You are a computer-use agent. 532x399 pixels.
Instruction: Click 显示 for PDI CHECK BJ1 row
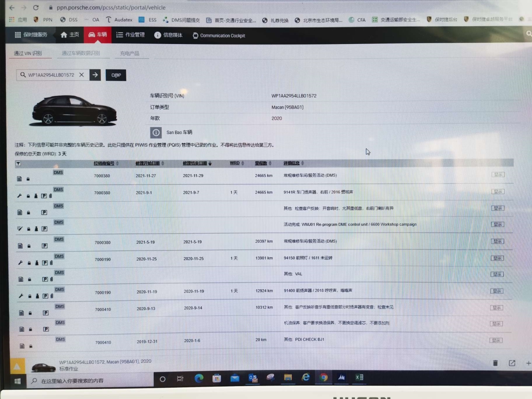pyautogui.click(x=496, y=340)
